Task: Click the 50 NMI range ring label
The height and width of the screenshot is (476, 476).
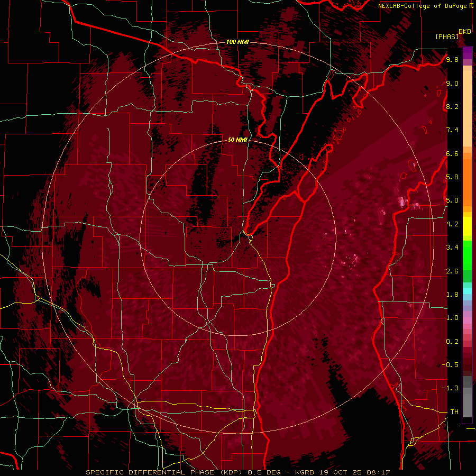Action: coord(237,140)
